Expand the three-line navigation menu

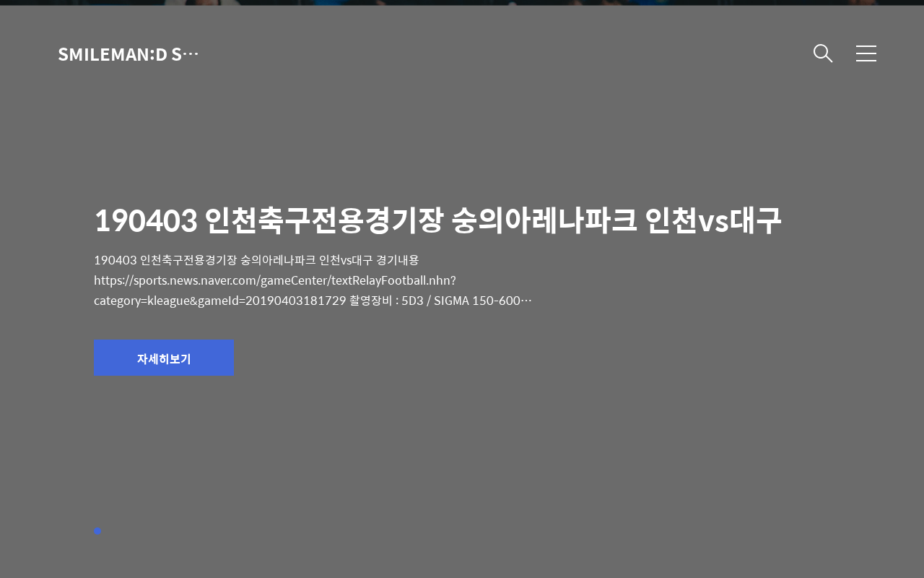tap(866, 53)
